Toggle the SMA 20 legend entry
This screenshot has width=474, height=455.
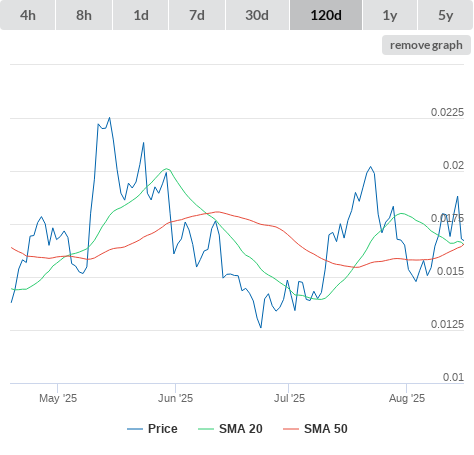[241, 429]
